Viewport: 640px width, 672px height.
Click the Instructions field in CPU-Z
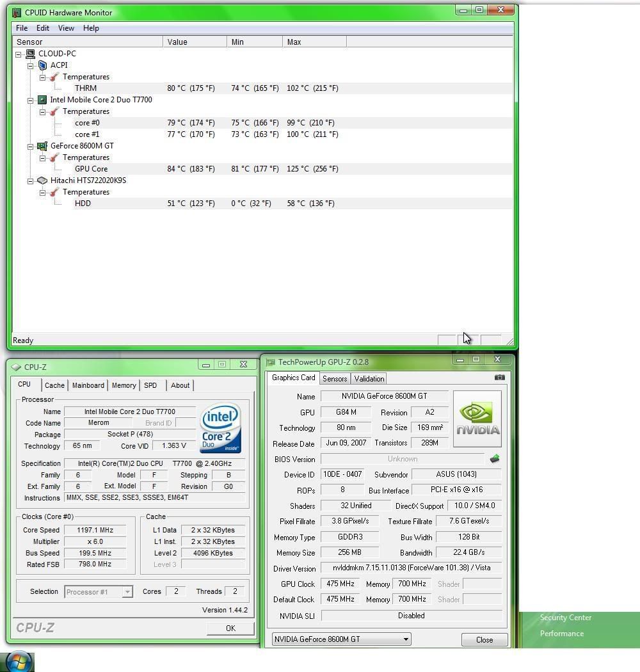(155, 497)
